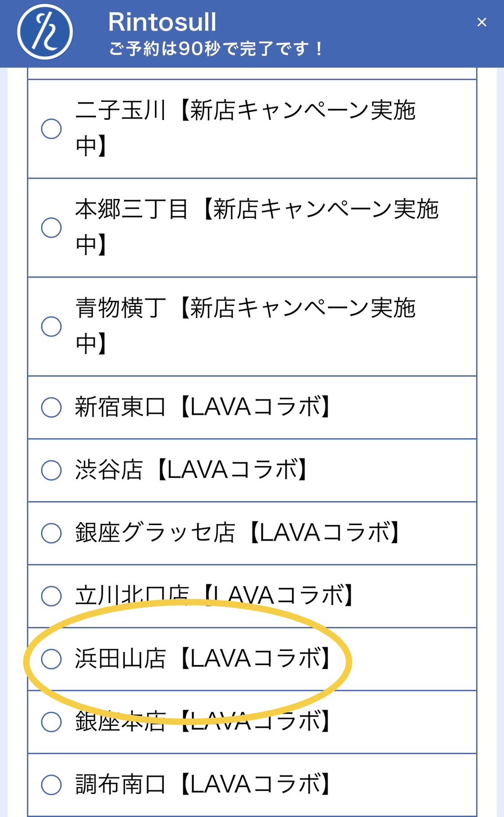This screenshot has height=817, width=504.
Task: Select the 銀座グラッセ店 radio button
Action: click(x=51, y=533)
